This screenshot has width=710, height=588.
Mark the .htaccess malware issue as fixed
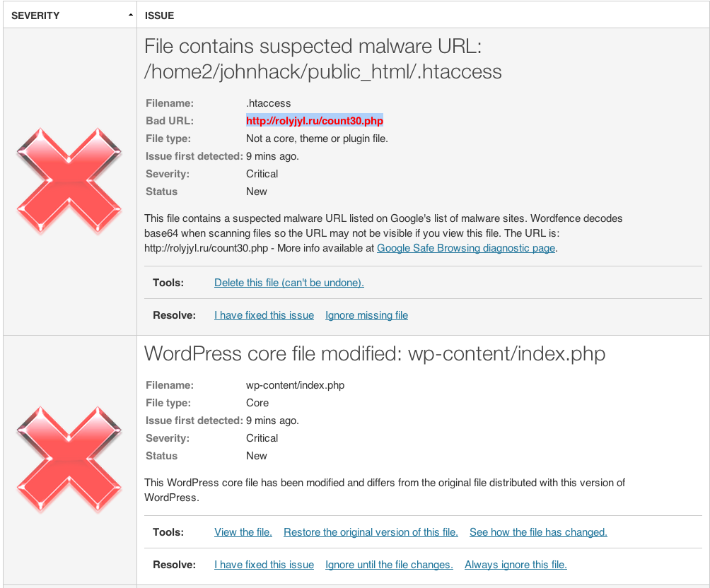pyautogui.click(x=264, y=315)
